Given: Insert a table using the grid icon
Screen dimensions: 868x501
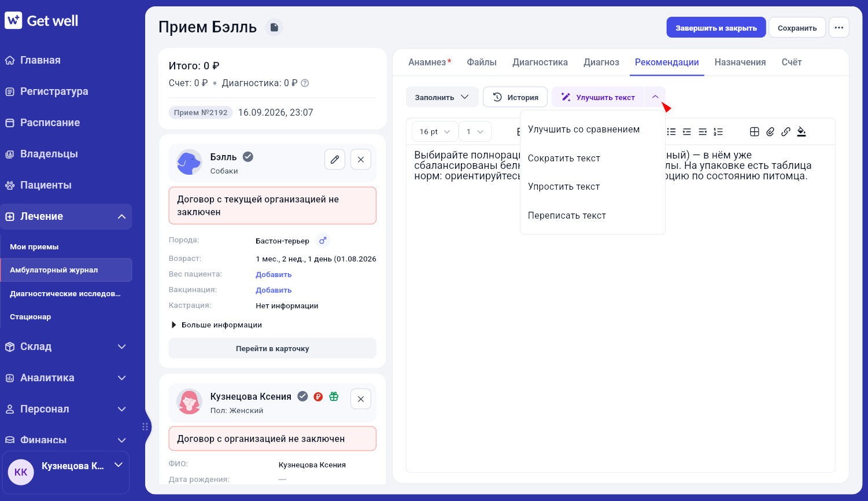Looking at the screenshot, I should click(x=755, y=131).
